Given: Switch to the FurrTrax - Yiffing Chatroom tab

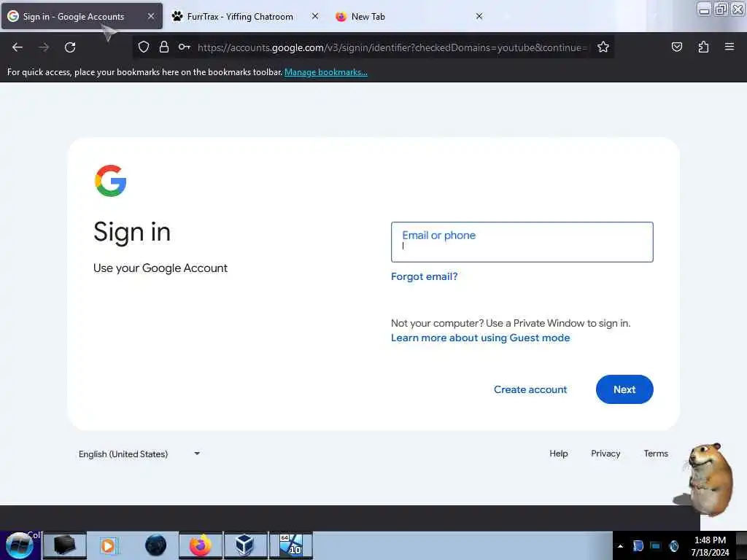Looking at the screenshot, I should point(239,16).
